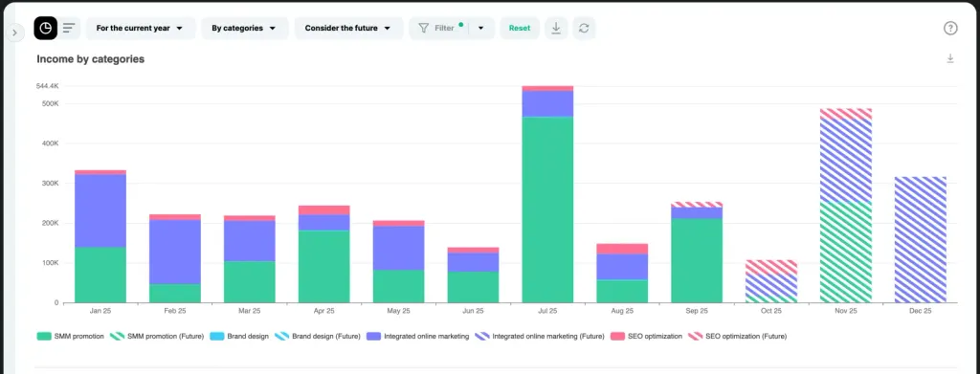Click the Filter funnel button
980x374 pixels.
(x=438, y=28)
